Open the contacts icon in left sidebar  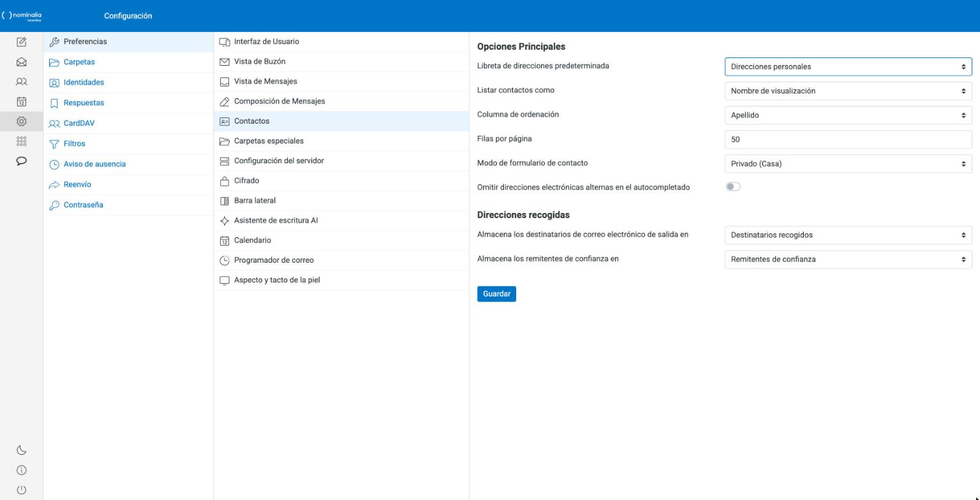(21, 82)
